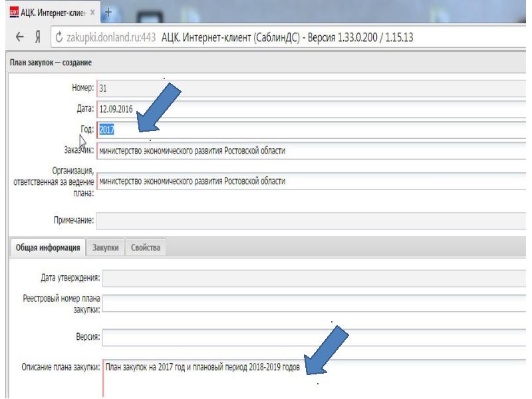Click the 'Версия:' label

88,337
